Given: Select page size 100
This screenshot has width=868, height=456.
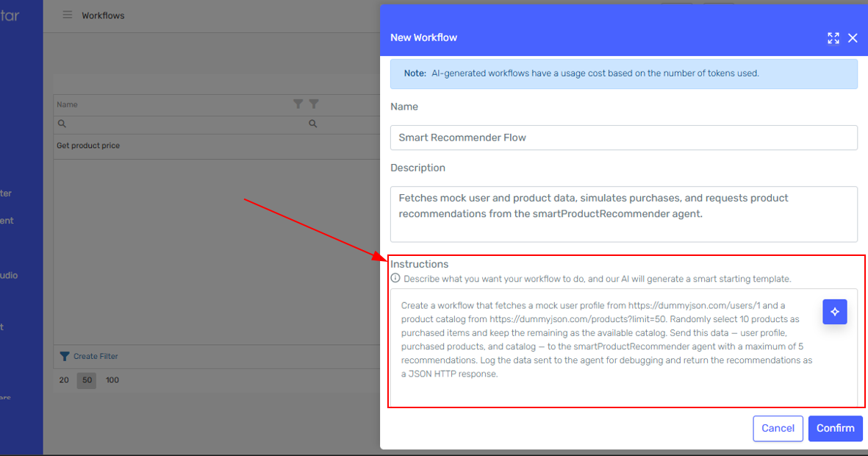Looking at the screenshot, I should pyautogui.click(x=112, y=380).
